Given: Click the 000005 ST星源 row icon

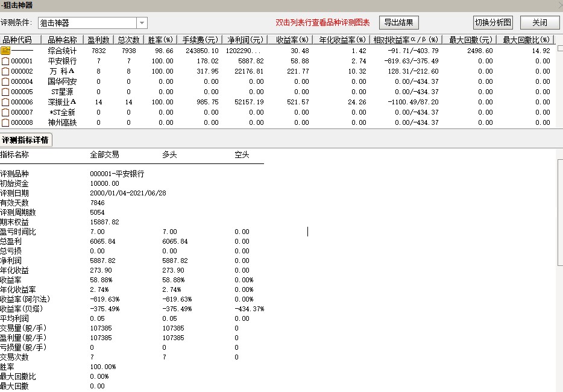Looking at the screenshot, I should point(6,92).
